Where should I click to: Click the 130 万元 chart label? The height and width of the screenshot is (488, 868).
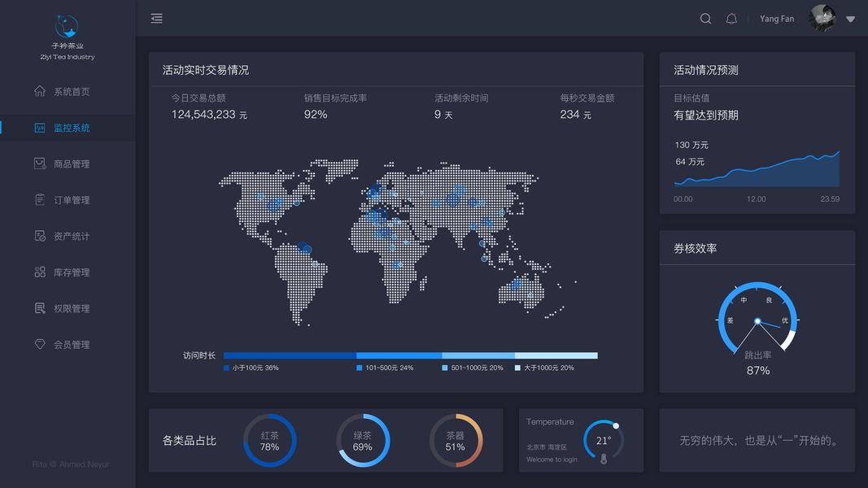[691, 145]
